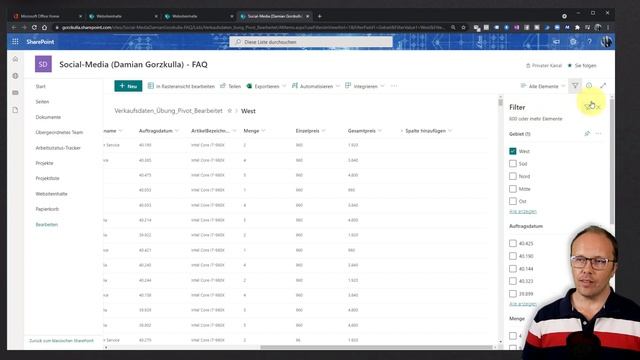Open the help question mark icon
This screenshot has height=360, width=640.
pos(589,42)
